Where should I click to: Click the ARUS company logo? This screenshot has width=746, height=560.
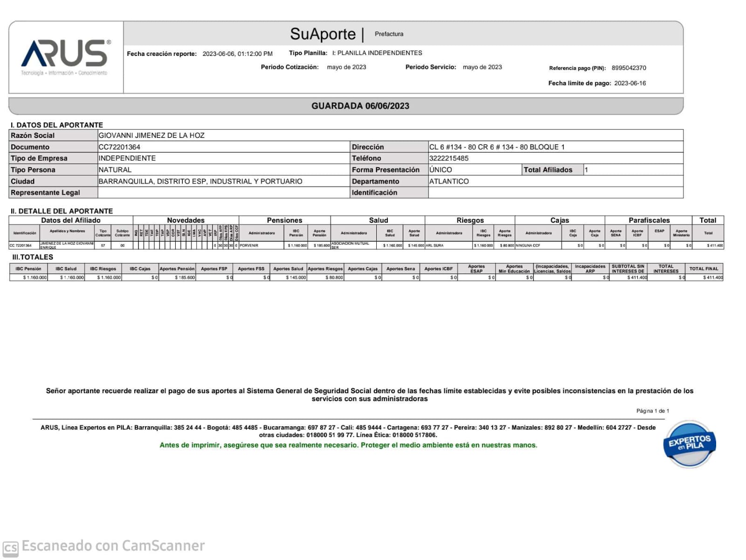click(66, 56)
